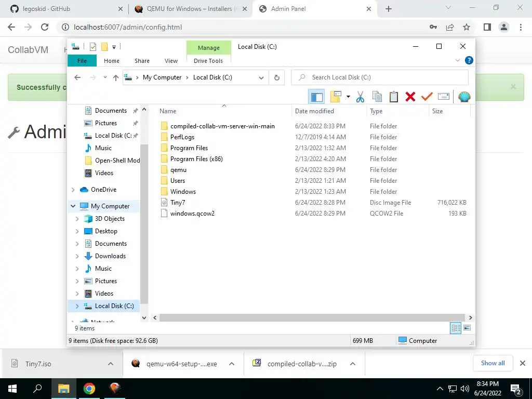Viewport: 532px width, 399px height.
Task: Select pinned Pictures under Quick access
Action: [x=106, y=123]
